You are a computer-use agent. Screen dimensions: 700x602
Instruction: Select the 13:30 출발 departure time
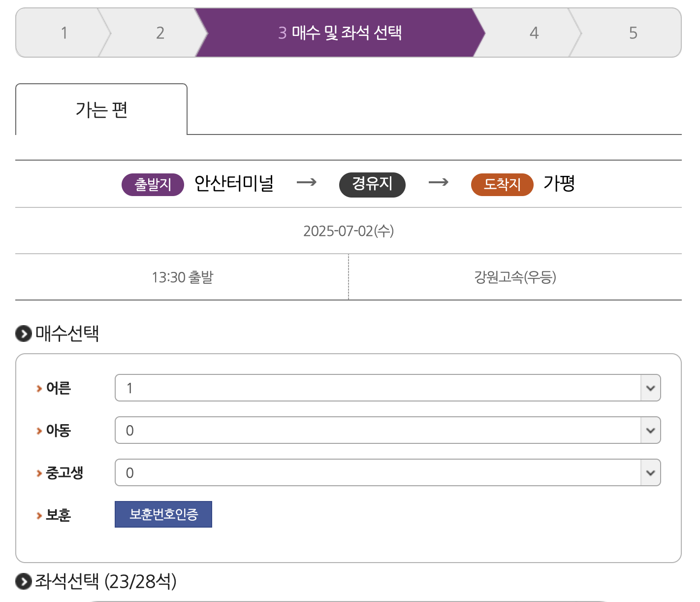click(182, 277)
